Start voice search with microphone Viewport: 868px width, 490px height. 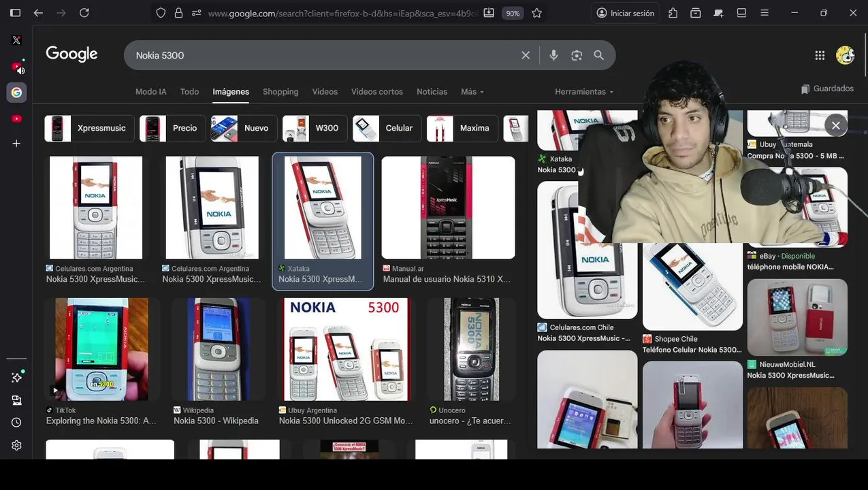tap(553, 55)
